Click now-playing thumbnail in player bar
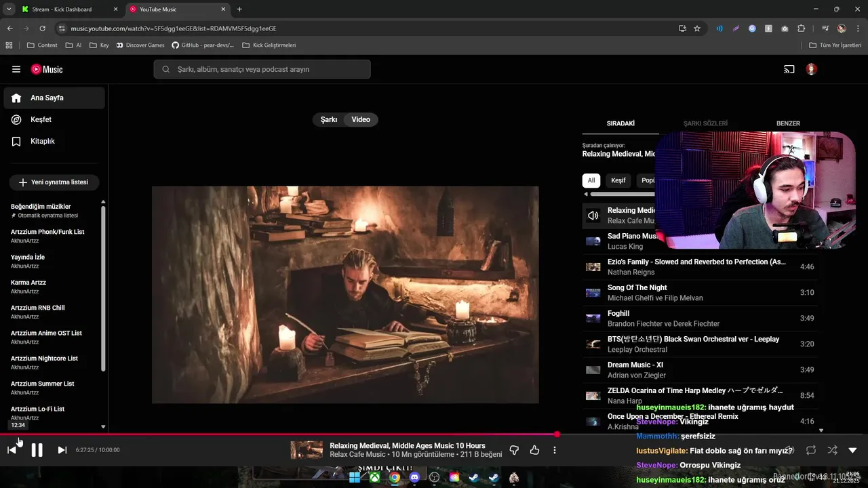 point(307,450)
